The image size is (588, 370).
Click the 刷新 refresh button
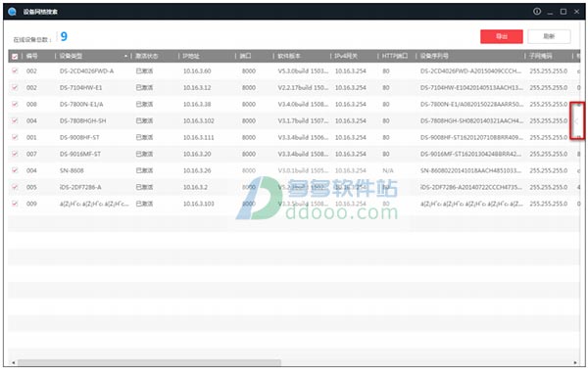point(549,36)
